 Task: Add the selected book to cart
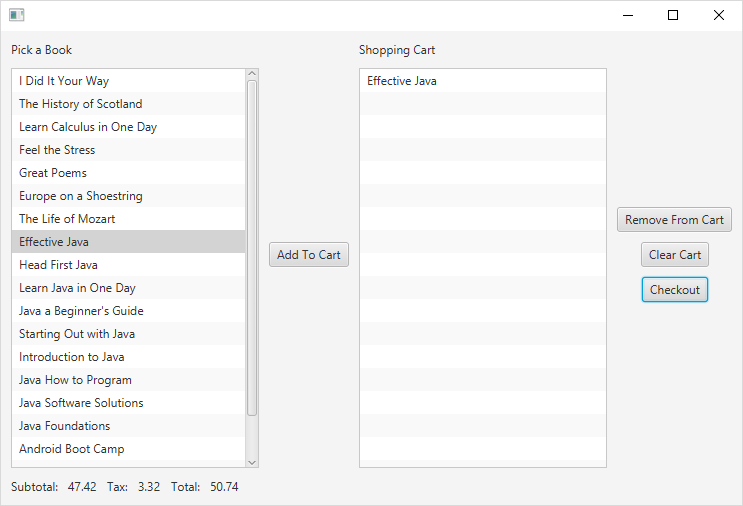pos(309,255)
